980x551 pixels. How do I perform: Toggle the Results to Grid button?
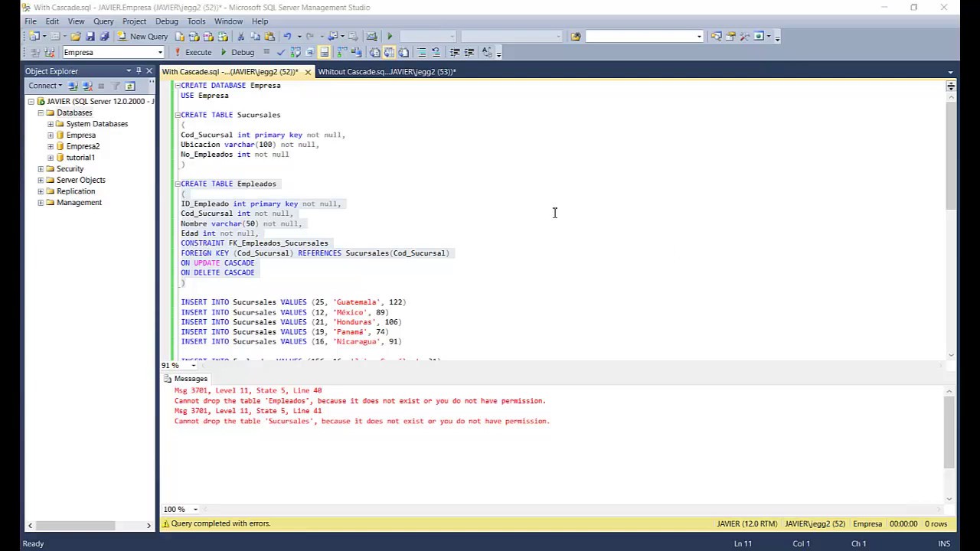pyautogui.click(x=389, y=52)
